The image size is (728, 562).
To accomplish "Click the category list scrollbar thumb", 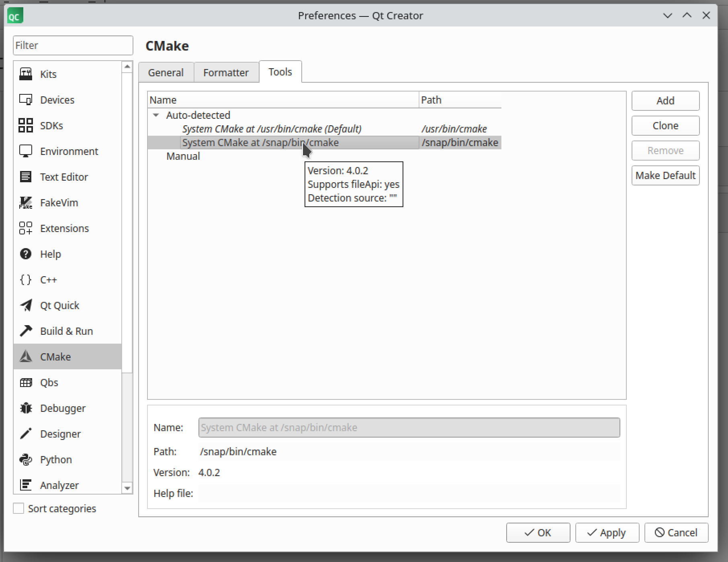I will pyautogui.click(x=127, y=223).
